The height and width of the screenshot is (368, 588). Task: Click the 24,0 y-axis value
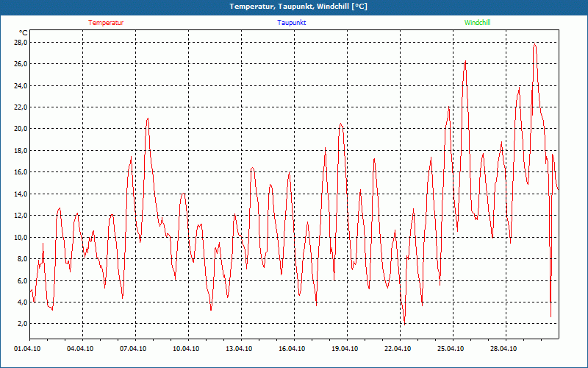(x=21, y=85)
